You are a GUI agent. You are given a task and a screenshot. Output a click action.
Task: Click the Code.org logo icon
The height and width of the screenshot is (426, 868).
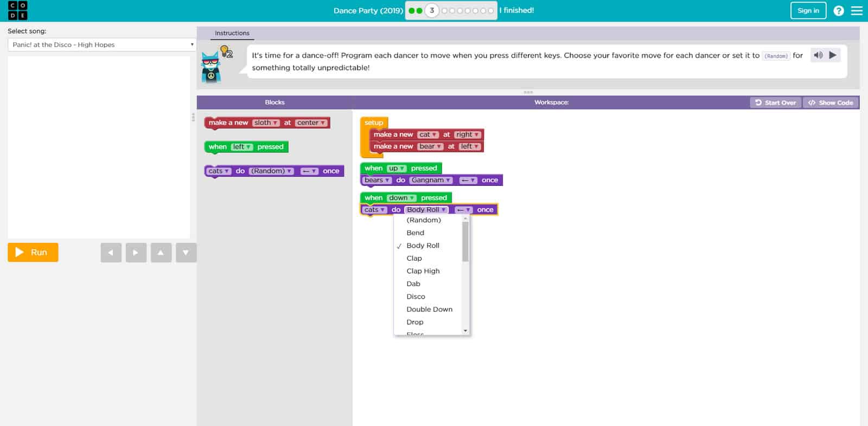(17, 10)
